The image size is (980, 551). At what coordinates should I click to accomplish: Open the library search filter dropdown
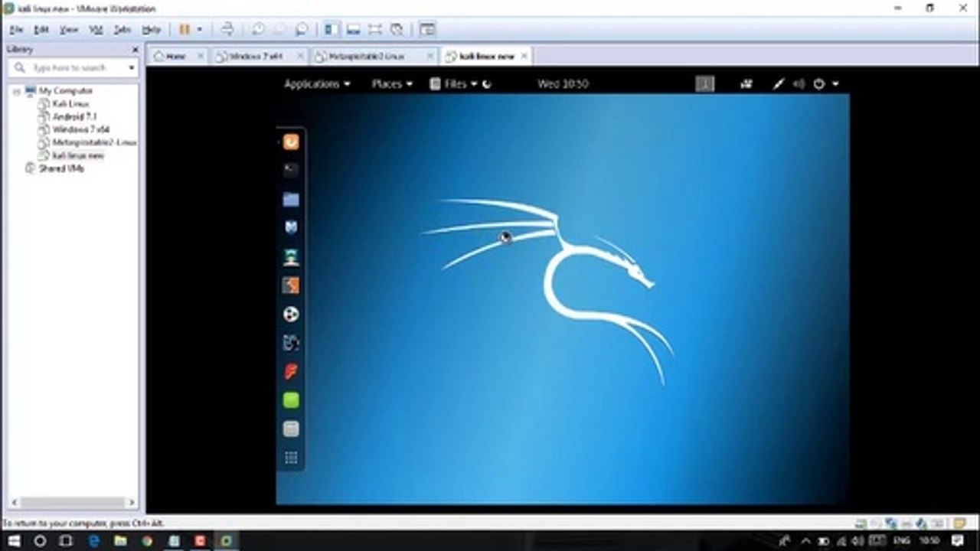[x=132, y=68]
